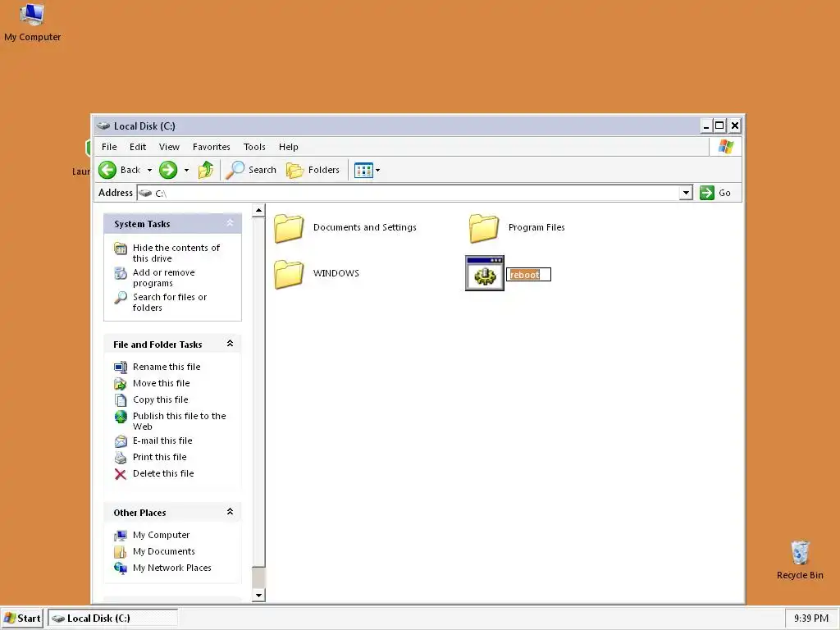Select the My Computer desktop icon

[x=32, y=14]
